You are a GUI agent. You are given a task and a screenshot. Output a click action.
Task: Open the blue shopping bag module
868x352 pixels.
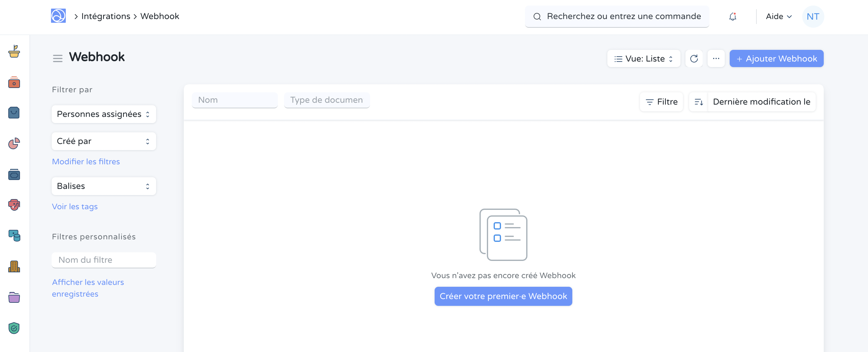[x=14, y=113]
